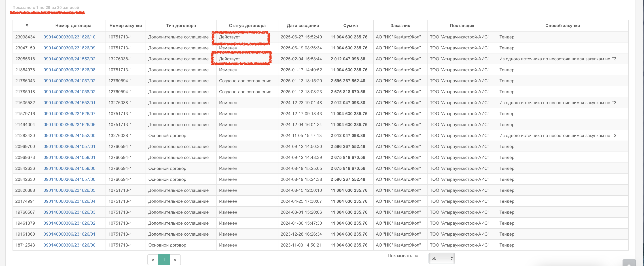Select page 1 in pagination
The height and width of the screenshot is (266, 644).
coord(164,260)
